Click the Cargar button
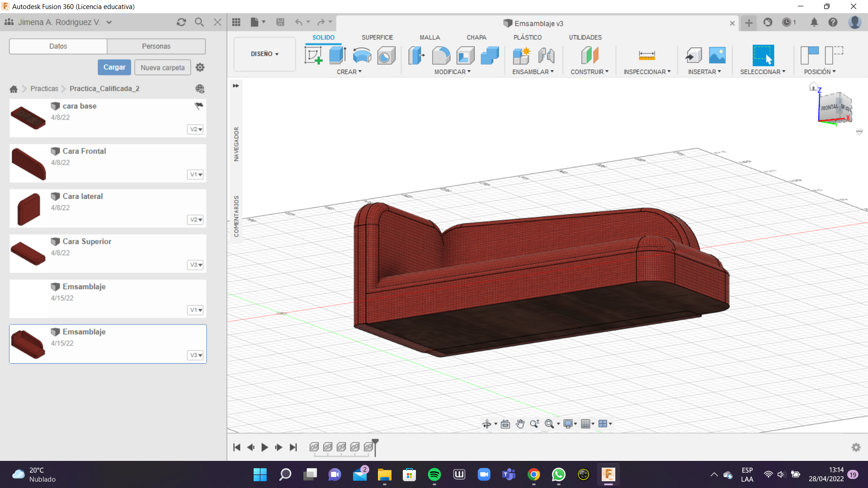Viewport: 868px width, 488px height. coord(114,67)
